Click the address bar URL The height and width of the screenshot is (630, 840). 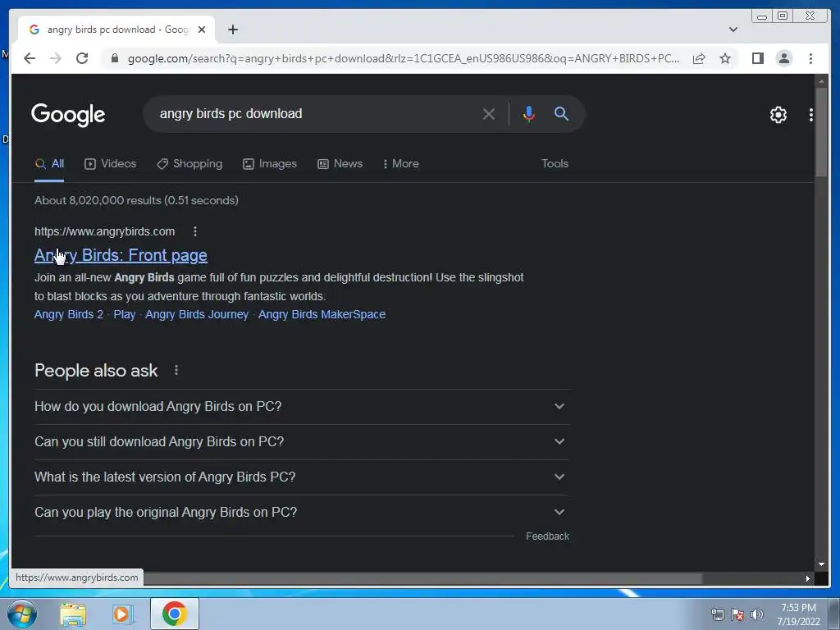click(404, 58)
